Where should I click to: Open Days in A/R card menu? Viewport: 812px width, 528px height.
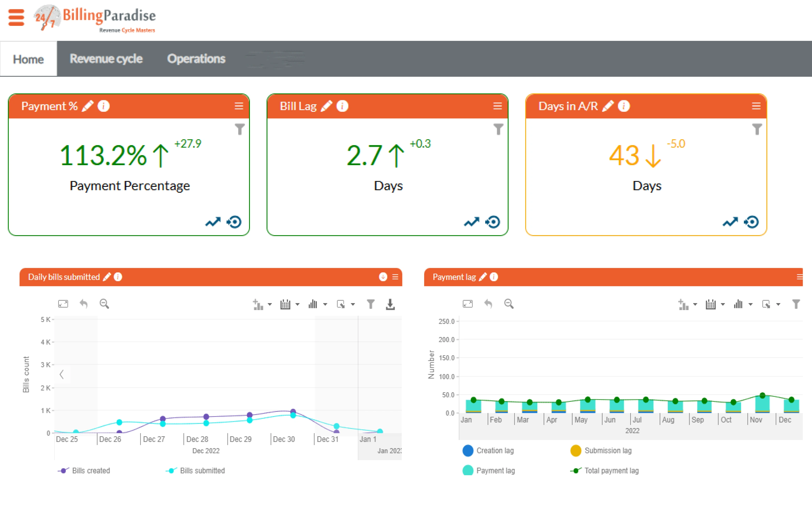[x=756, y=106]
